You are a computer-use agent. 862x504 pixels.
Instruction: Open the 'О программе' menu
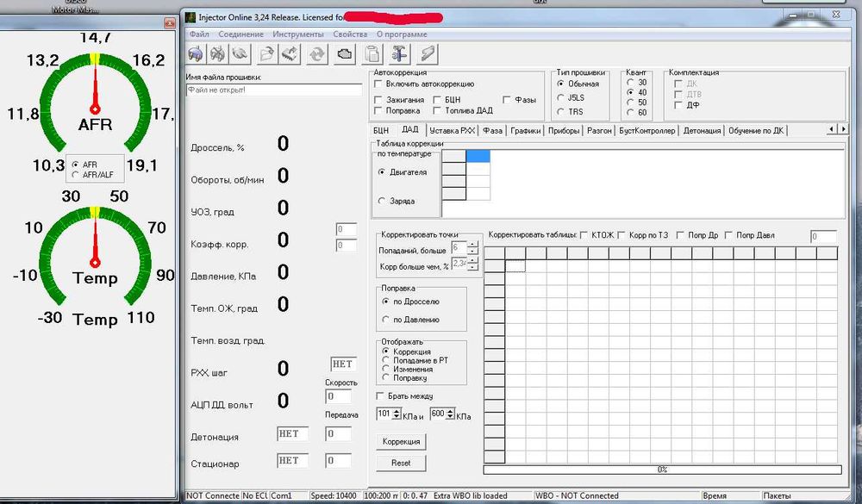(402, 34)
